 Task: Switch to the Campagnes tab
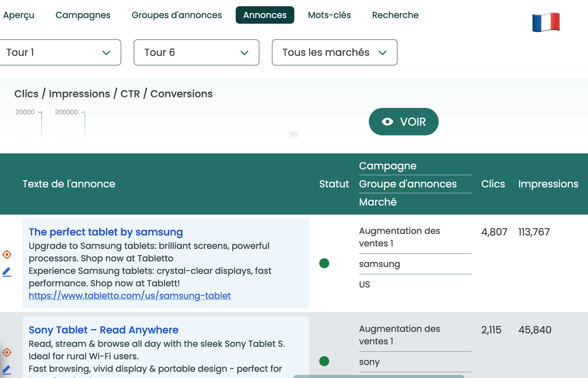pyautogui.click(x=83, y=15)
